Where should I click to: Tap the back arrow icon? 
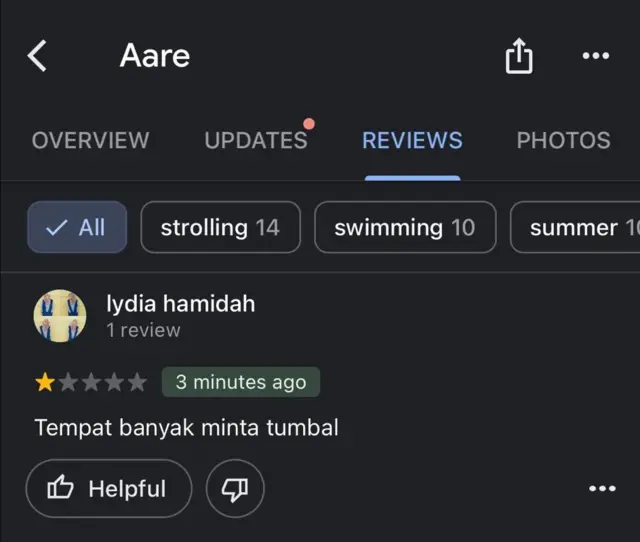click(37, 56)
